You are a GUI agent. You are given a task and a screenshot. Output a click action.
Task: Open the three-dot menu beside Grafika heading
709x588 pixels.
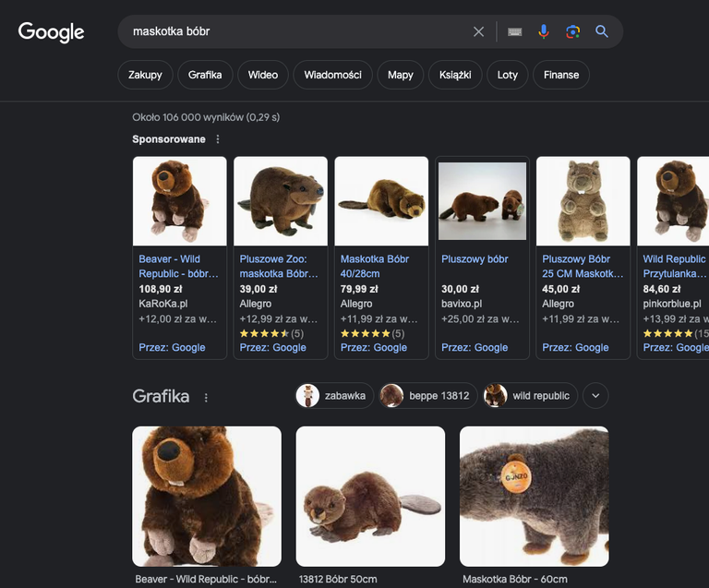pyautogui.click(x=206, y=398)
